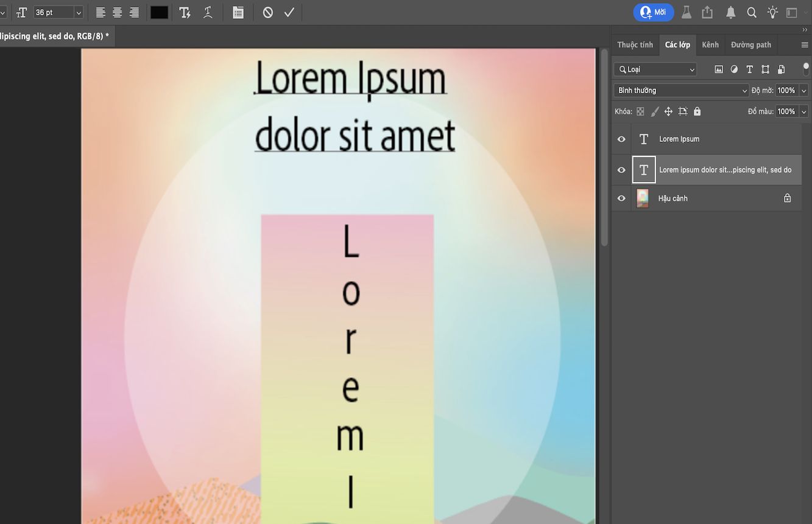This screenshot has width=812, height=524.
Task: Open the 36 pt font size dropdown
Action: pyautogui.click(x=78, y=12)
